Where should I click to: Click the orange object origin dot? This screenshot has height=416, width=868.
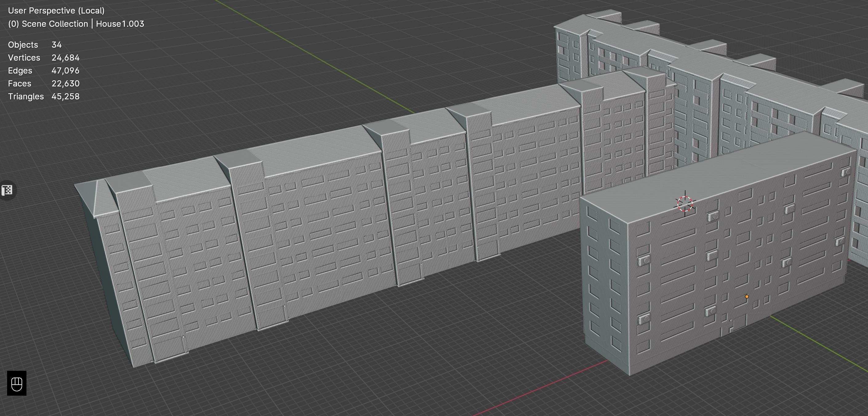click(x=747, y=297)
